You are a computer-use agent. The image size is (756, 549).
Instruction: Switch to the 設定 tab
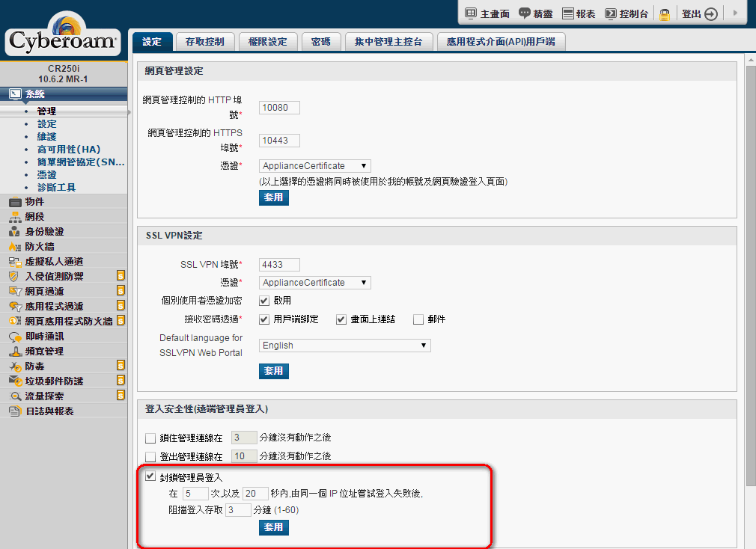[x=153, y=42]
